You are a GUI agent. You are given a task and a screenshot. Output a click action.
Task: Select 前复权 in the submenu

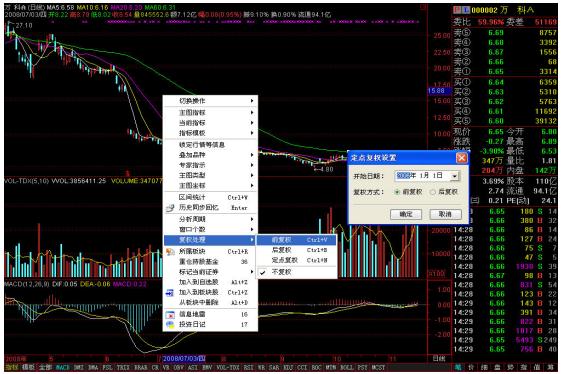tap(296, 240)
